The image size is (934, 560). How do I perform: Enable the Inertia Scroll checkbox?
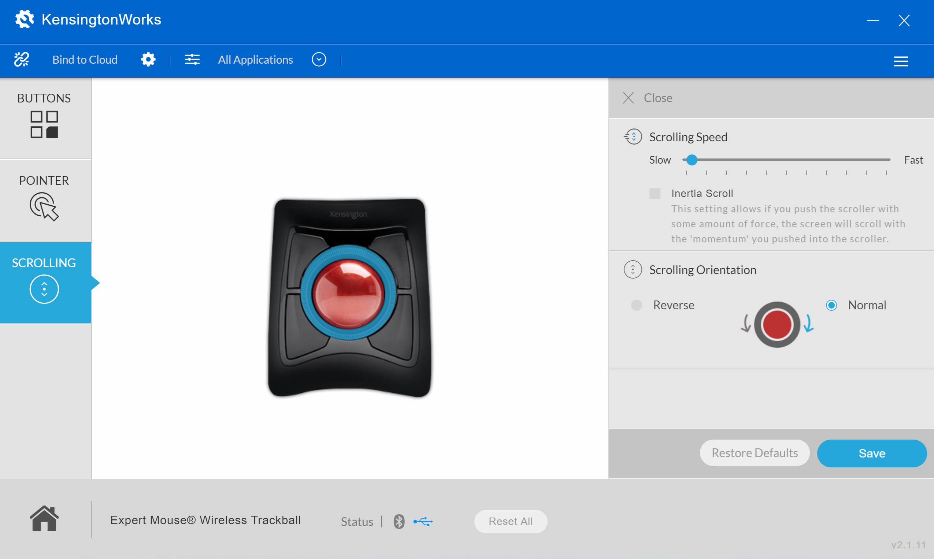click(655, 194)
